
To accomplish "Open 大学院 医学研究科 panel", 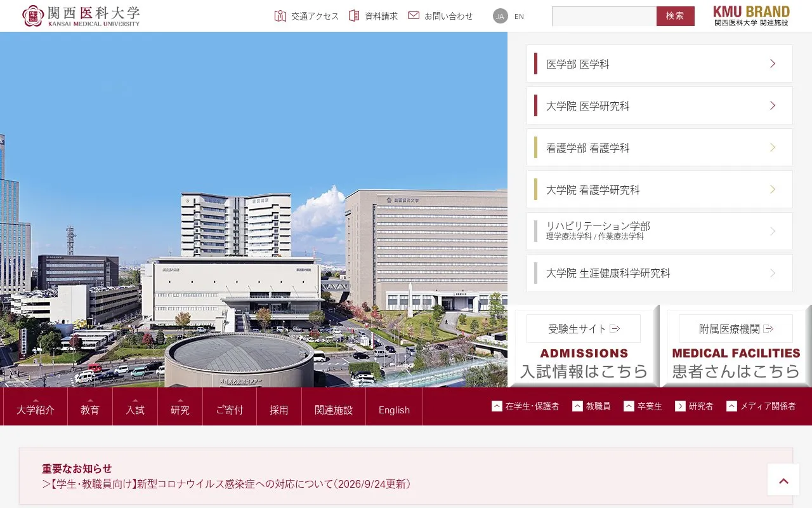I will click(660, 105).
